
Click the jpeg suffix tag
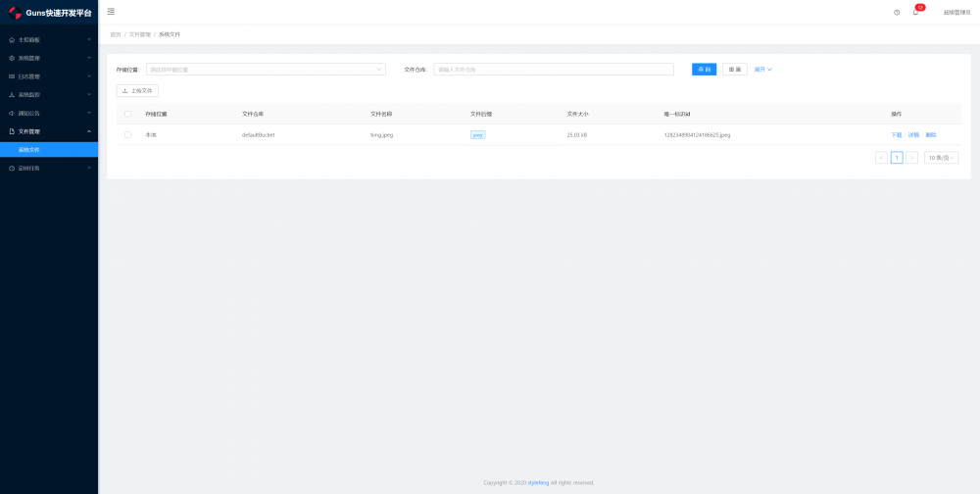click(477, 134)
